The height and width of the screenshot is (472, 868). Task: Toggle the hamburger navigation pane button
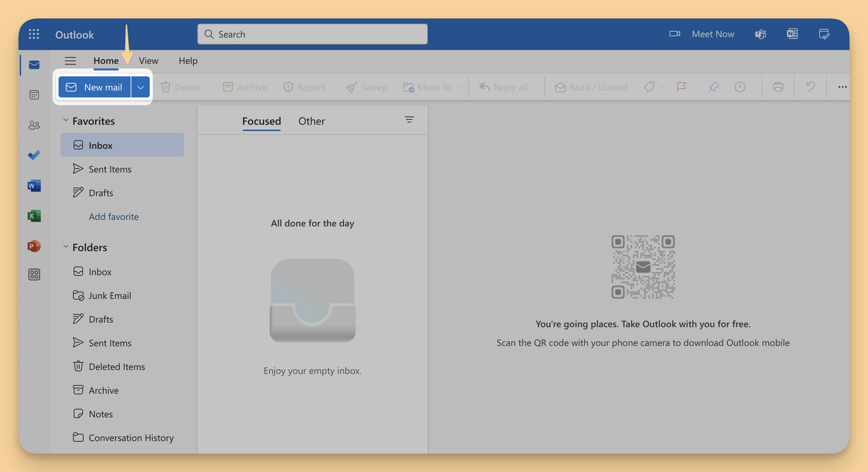(x=70, y=60)
